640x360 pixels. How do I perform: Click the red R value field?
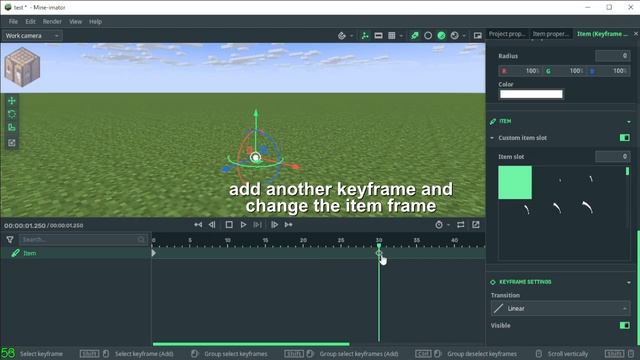[x=519, y=71]
